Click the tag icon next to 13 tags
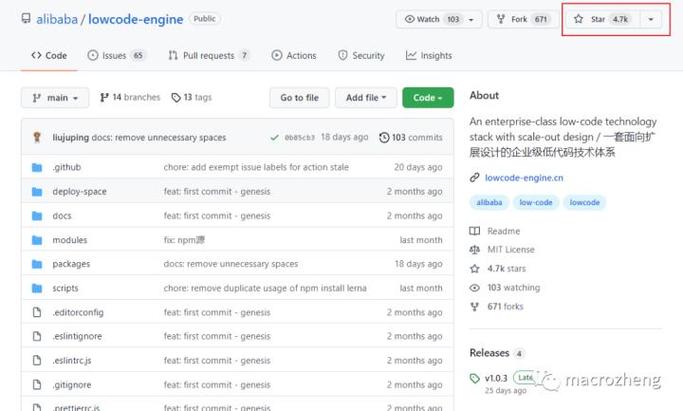Image resolution: width=683 pixels, height=411 pixels. (176, 98)
